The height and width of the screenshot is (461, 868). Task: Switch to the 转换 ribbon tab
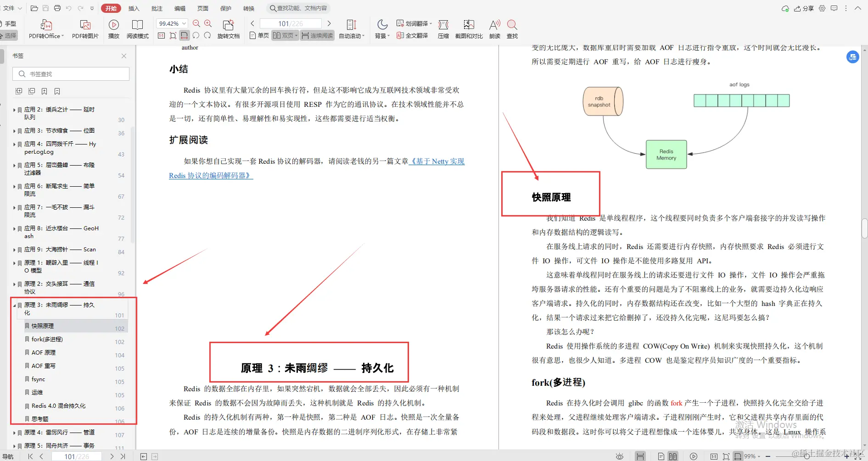pos(249,8)
